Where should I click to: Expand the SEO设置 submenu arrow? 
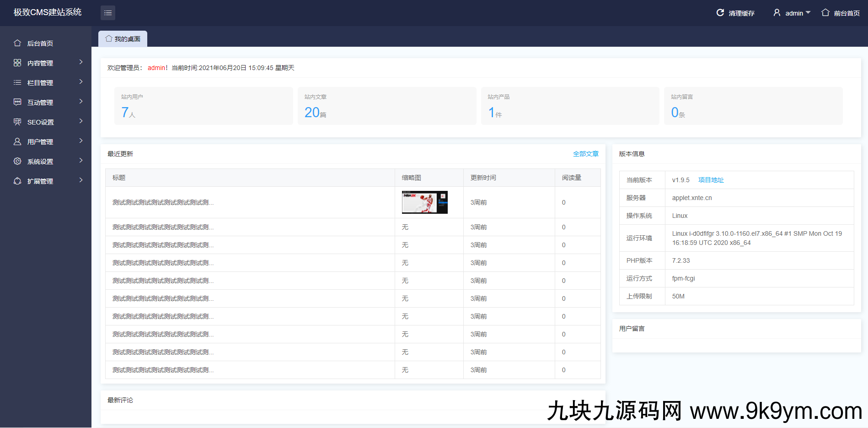[81, 121]
